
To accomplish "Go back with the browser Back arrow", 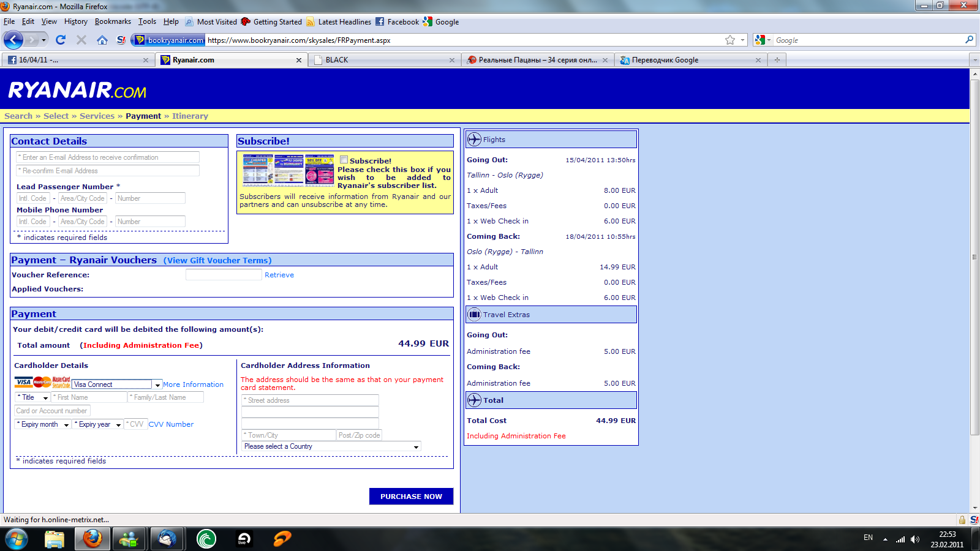I will point(13,40).
